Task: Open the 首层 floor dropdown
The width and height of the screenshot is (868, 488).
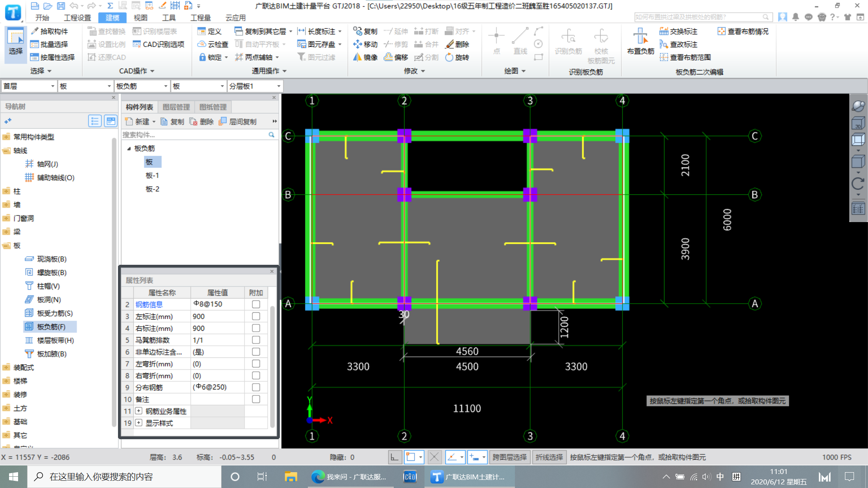Action: pyautogui.click(x=29, y=86)
